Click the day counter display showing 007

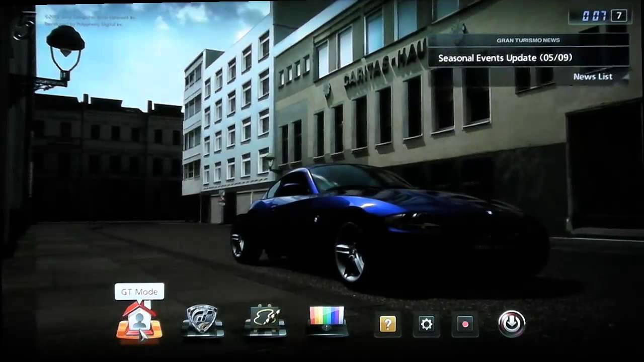[x=594, y=16]
